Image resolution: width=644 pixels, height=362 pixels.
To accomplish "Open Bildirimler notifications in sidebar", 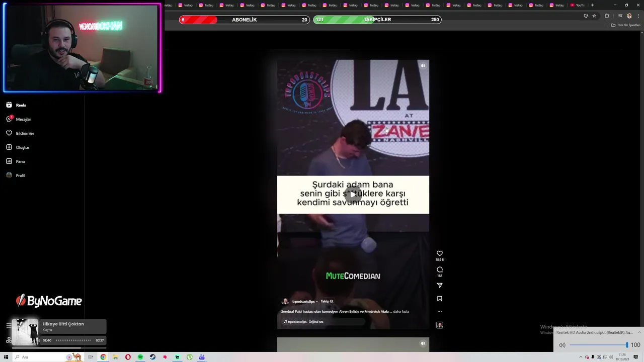I will coord(20,133).
